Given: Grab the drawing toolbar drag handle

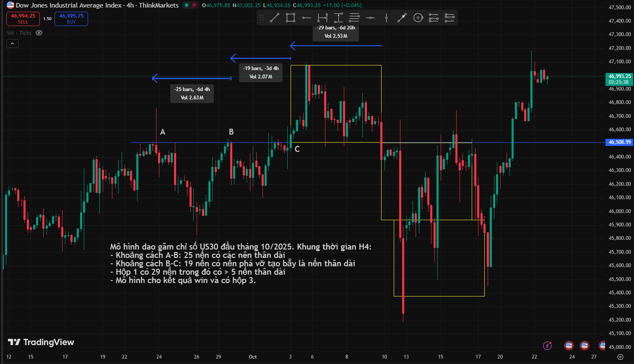Looking at the screenshot, I should (262, 18).
